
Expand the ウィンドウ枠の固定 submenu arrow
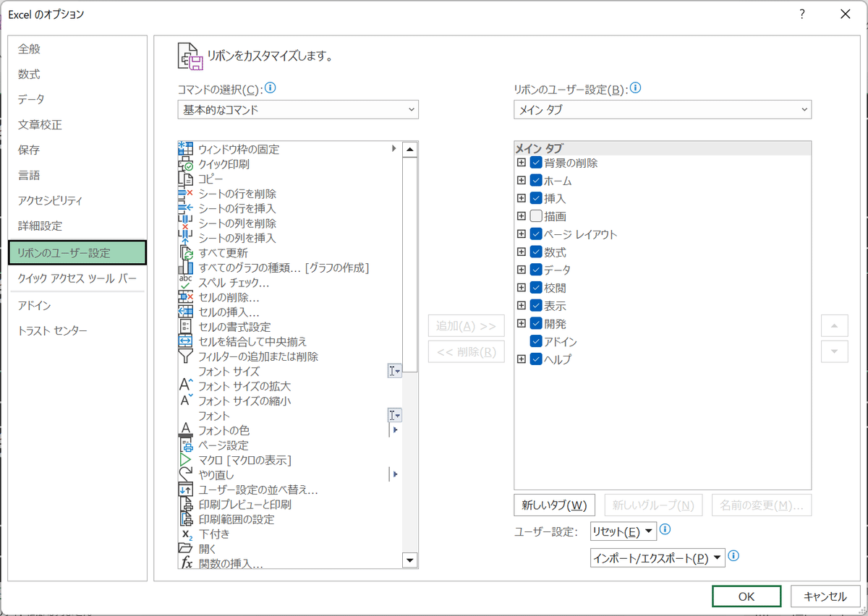[x=394, y=148]
